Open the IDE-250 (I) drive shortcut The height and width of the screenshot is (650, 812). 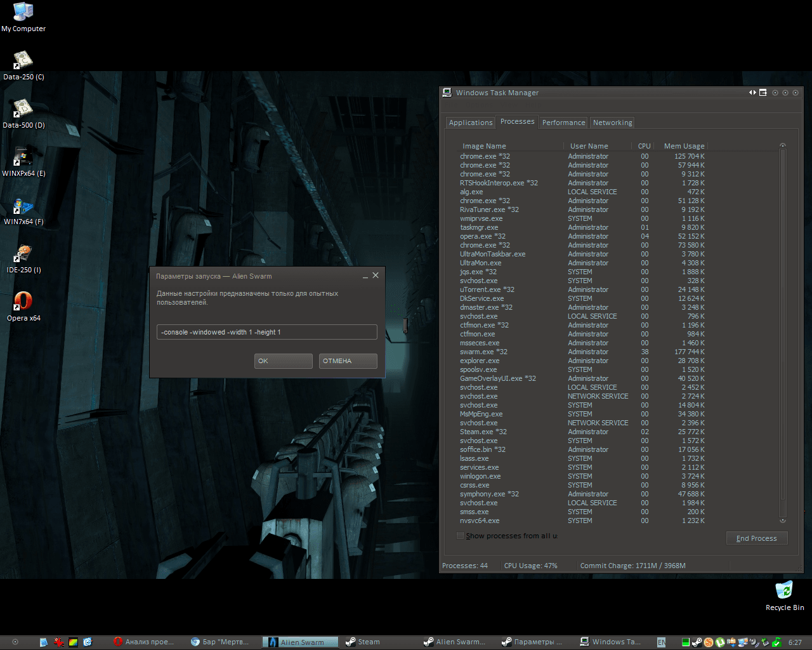click(23, 258)
